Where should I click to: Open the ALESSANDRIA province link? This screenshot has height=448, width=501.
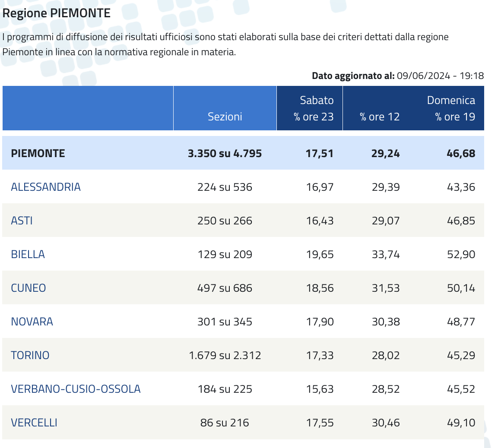pyautogui.click(x=46, y=187)
